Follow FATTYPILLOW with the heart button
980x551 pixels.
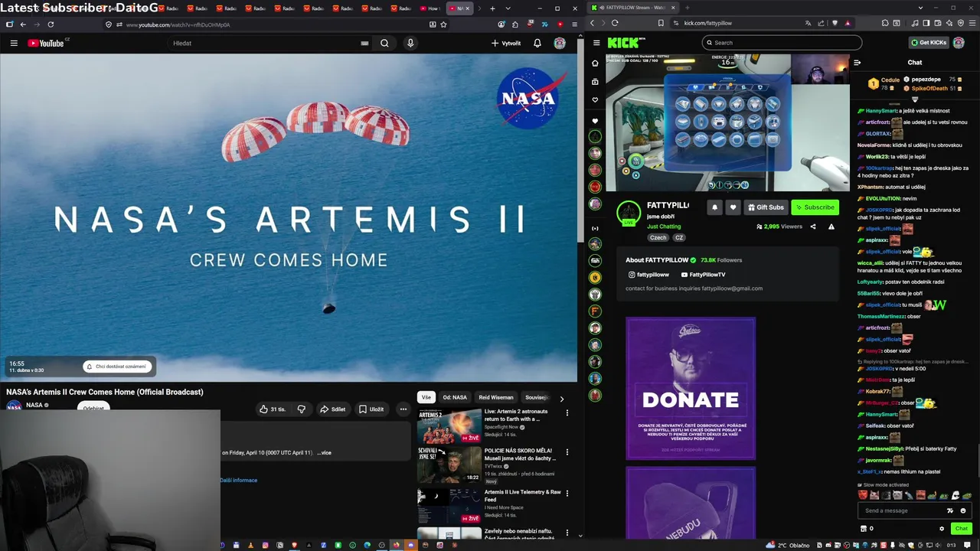click(x=733, y=207)
